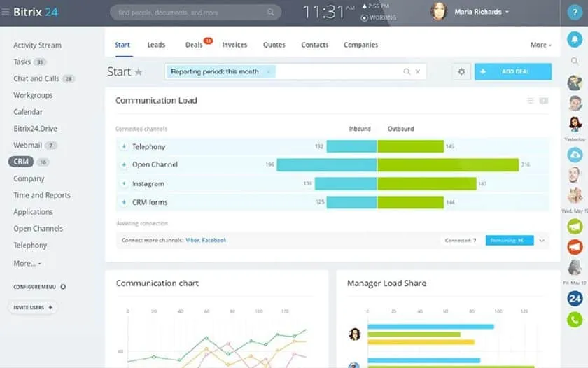Image resolution: width=588 pixels, height=368 pixels.
Task: Click the Configure Menu link
Action: coord(34,287)
